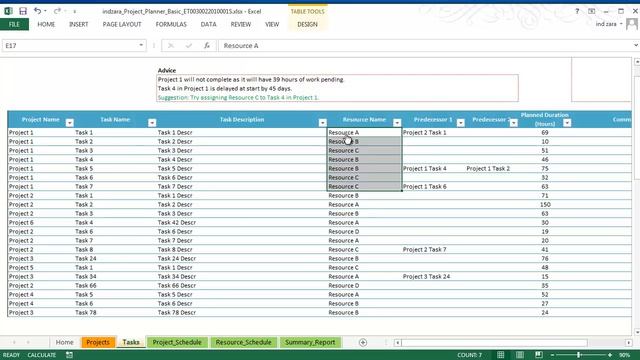Select the Task 42 Descr cell
640x360 pixels.
242,222
